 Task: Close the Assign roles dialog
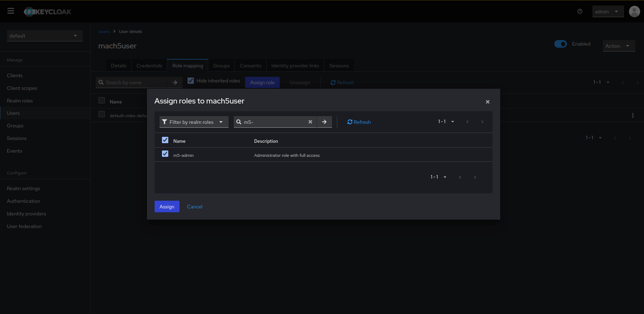click(x=487, y=102)
